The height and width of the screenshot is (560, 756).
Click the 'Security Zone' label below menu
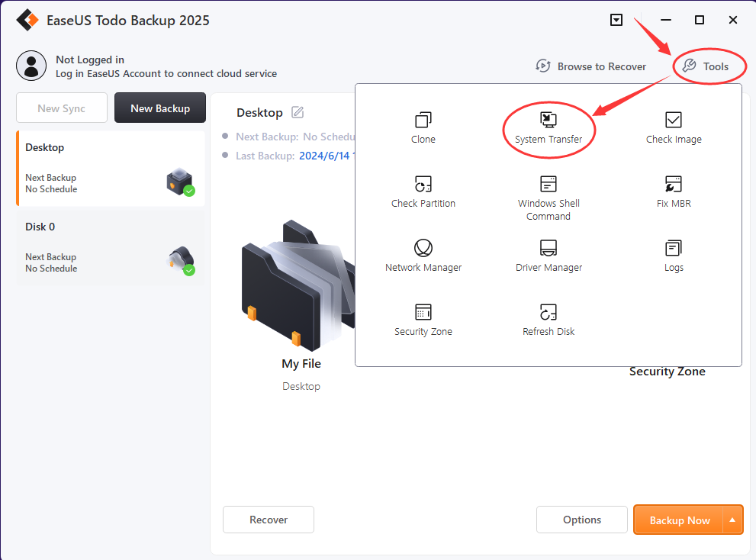pos(668,372)
